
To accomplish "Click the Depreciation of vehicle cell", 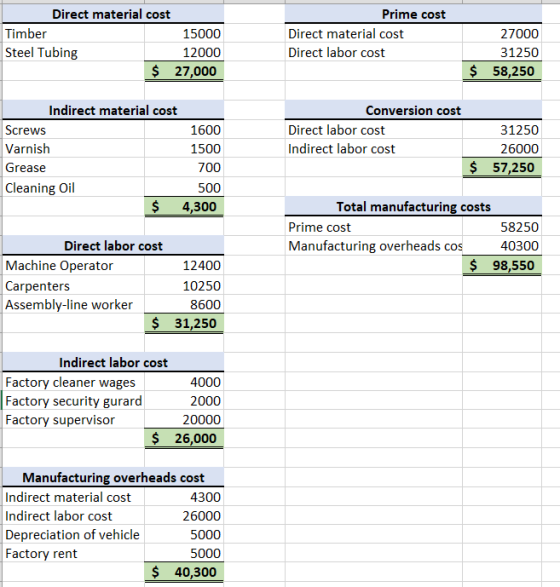I will (73, 535).
